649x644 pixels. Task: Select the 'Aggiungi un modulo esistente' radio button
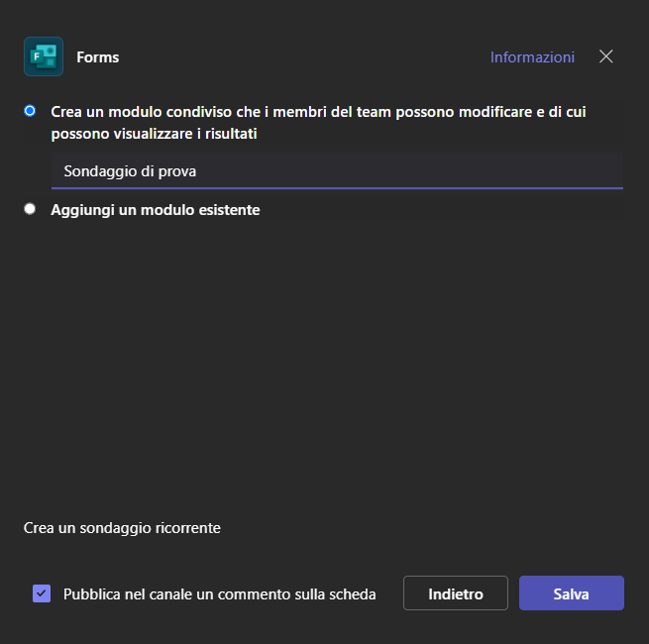(x=30, y=209)
